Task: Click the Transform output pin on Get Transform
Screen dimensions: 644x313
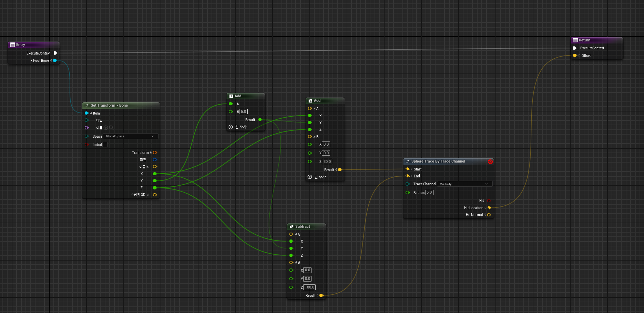Action: (x=155, y=153)
